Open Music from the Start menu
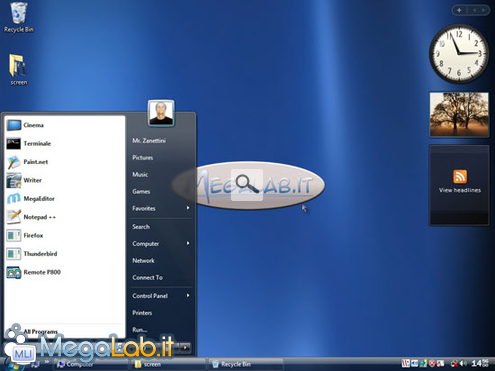Screen dimensions: 495x371 140,174
